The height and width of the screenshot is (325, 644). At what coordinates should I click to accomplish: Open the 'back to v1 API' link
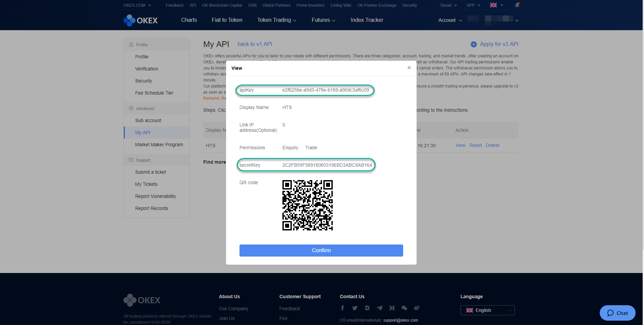coord(255,44)
